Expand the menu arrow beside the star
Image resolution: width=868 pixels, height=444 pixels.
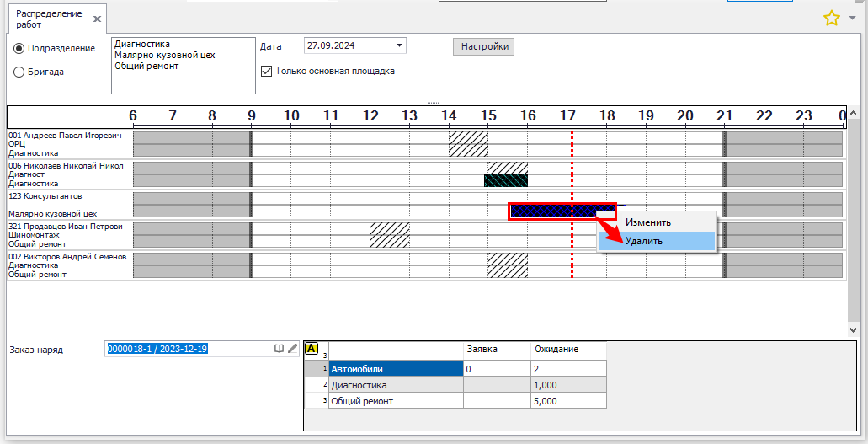[x=852, y=17]
